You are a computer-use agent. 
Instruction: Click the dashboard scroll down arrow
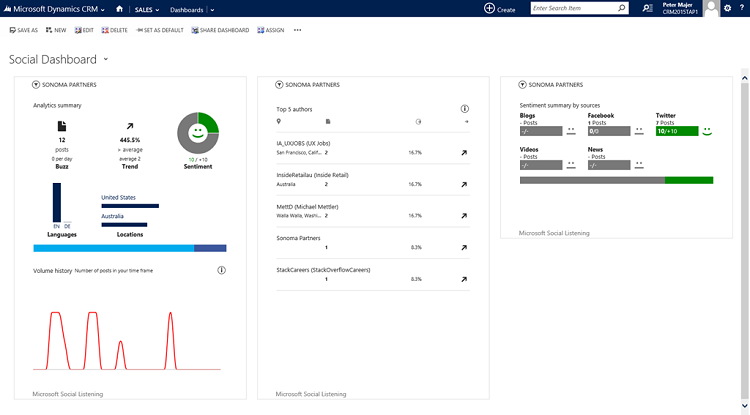[x=745, y=406]
